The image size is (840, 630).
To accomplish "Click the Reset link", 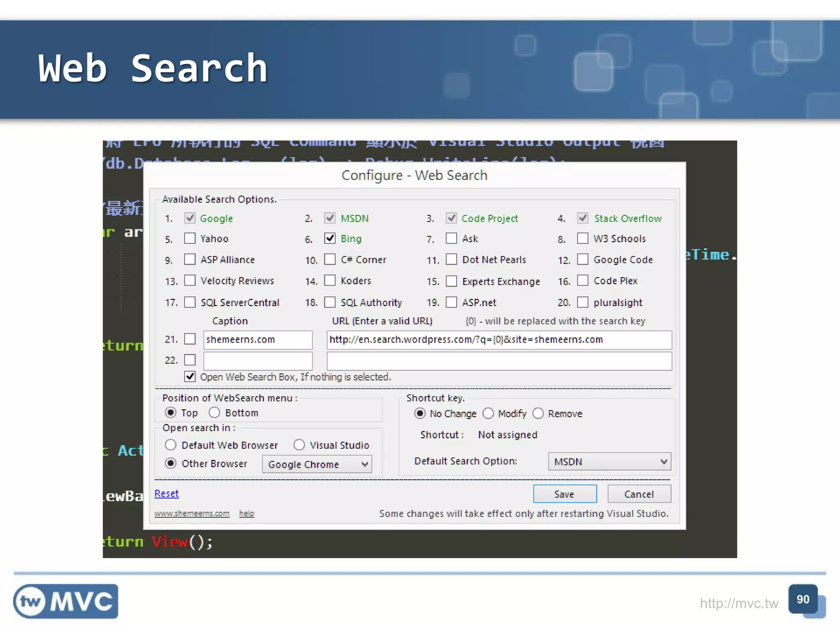I will (167, 493).
